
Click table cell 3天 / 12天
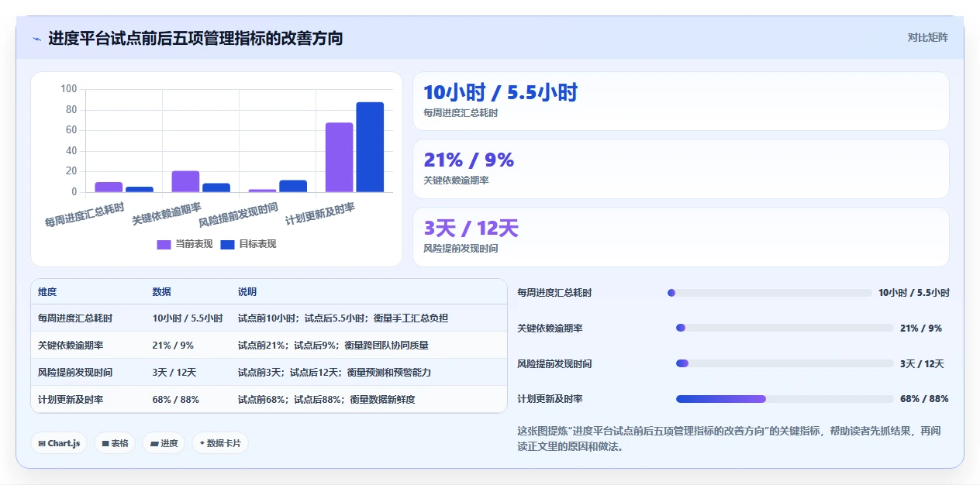pyautogui.click(x=174, y=373)
